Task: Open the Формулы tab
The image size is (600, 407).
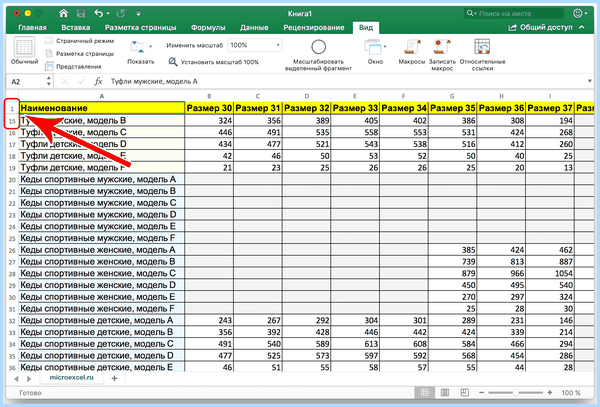Action: [208, 28]
